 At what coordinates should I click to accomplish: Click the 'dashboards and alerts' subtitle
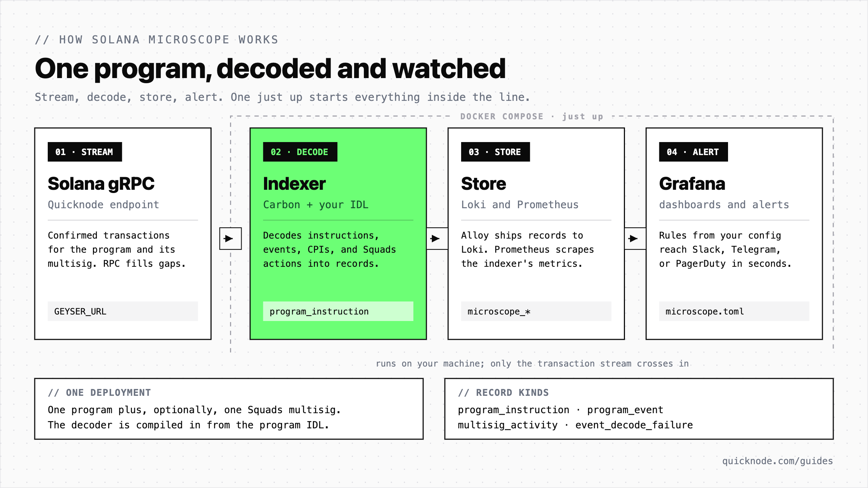click(724, 205)
